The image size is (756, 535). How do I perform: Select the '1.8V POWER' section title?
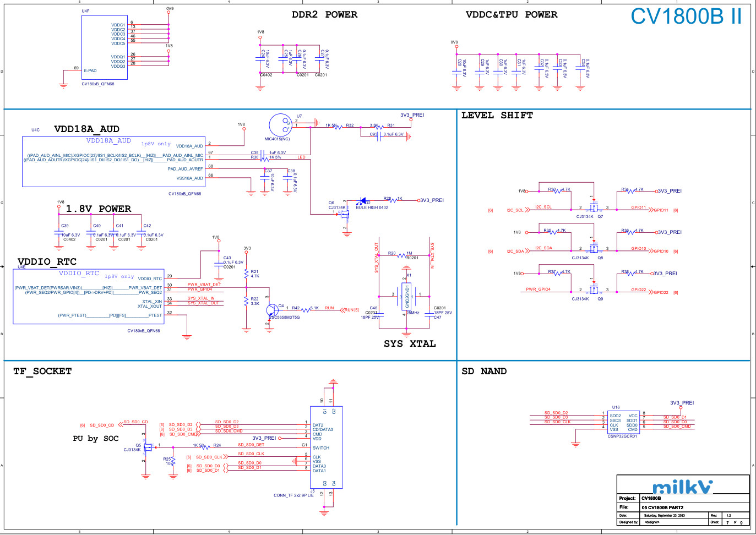99,209
